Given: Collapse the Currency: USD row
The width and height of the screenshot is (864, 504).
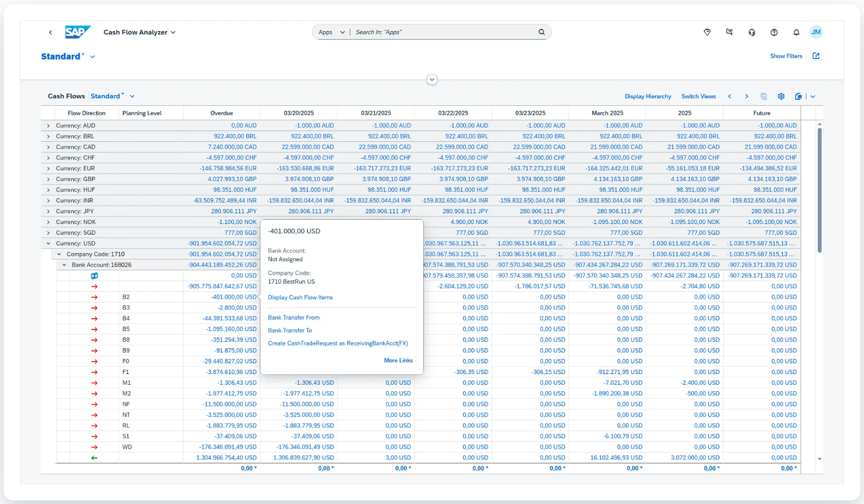Looking at the screenshot, I should [x=49, y=243].
